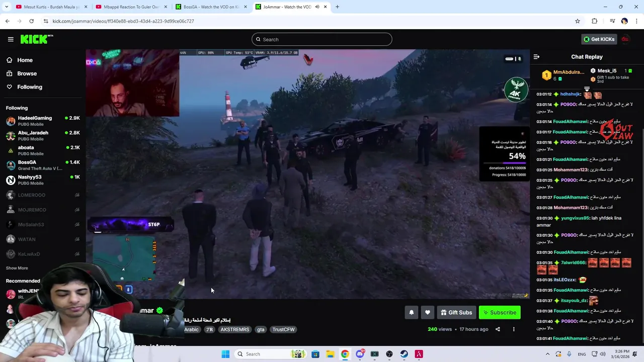Viewport: 644px width, 362px height.
Task: Open Discord from the taskbar
Action: point(360,354)
